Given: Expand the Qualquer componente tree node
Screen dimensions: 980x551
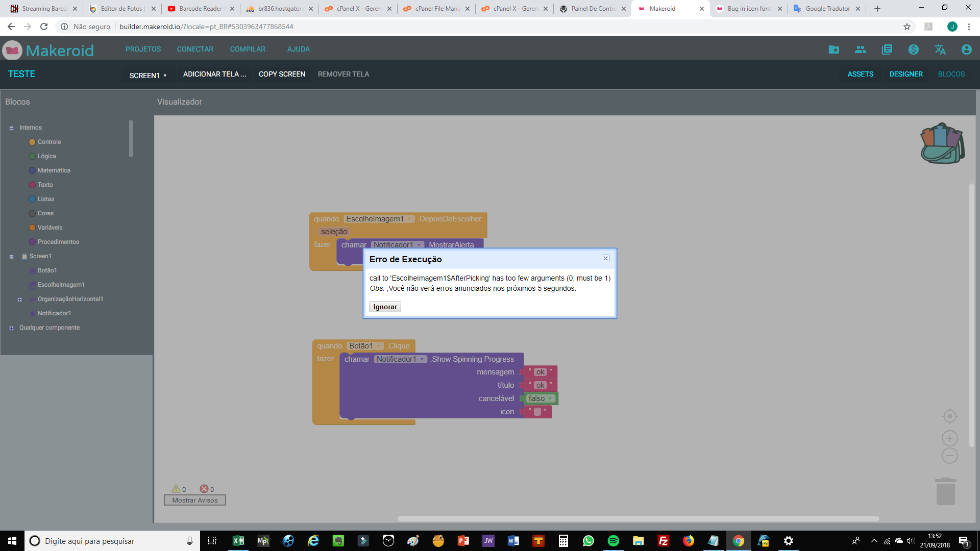Looking at the screenshot, I should click(x=11, y=328).
